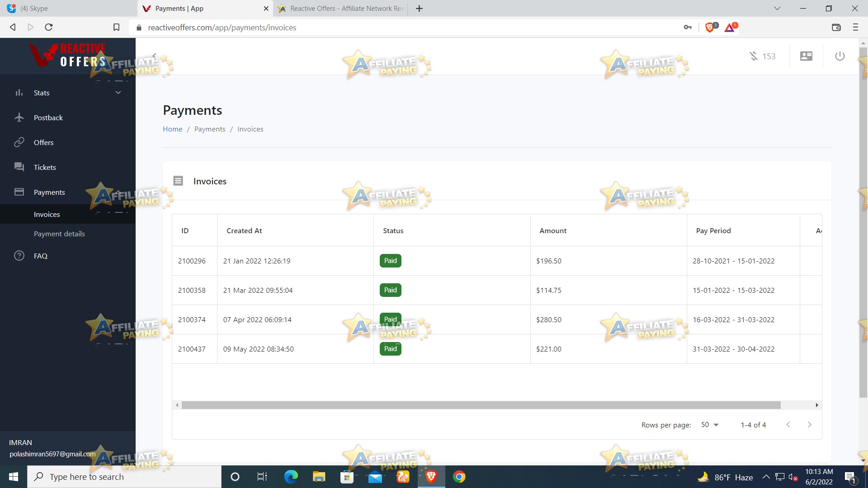Close the Payments App browser tab
Screen dimensions: 868x488
click(266, 8)
